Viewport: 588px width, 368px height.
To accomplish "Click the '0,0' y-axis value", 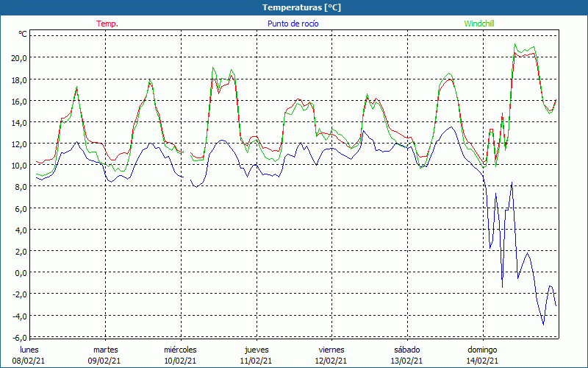I will [x=21, y=273].
